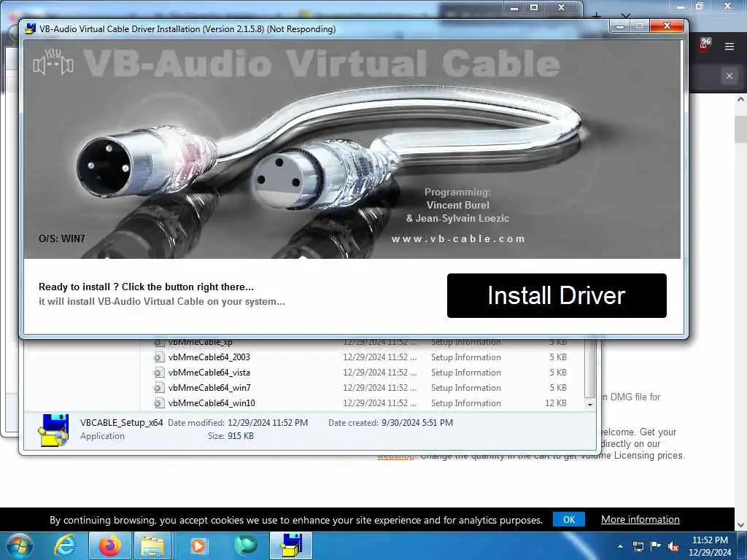Click the vbMmeCable64_win7 file icon

click(159, 388)
